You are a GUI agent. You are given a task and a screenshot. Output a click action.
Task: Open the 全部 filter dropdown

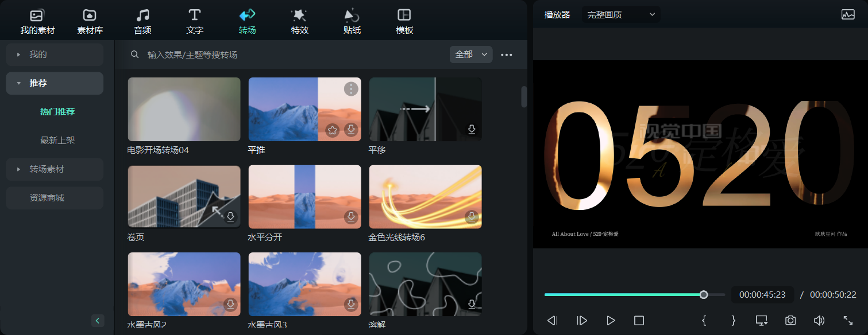click(471, 54)
